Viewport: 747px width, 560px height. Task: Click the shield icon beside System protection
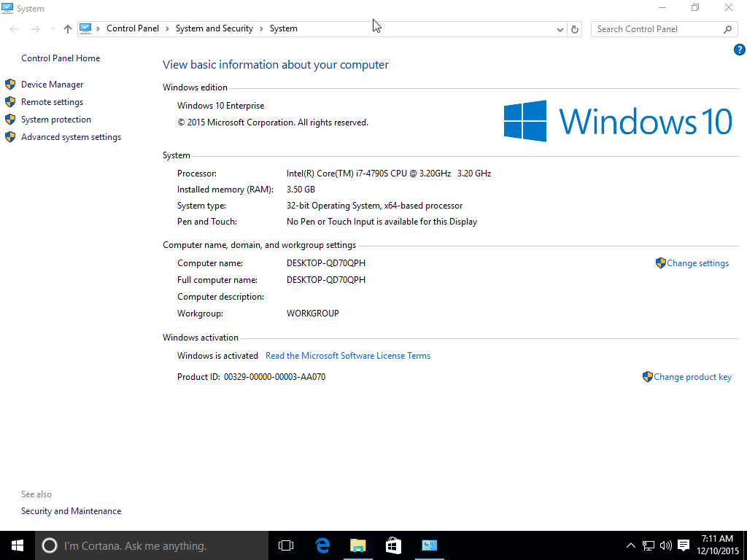(x=10, y=120)
